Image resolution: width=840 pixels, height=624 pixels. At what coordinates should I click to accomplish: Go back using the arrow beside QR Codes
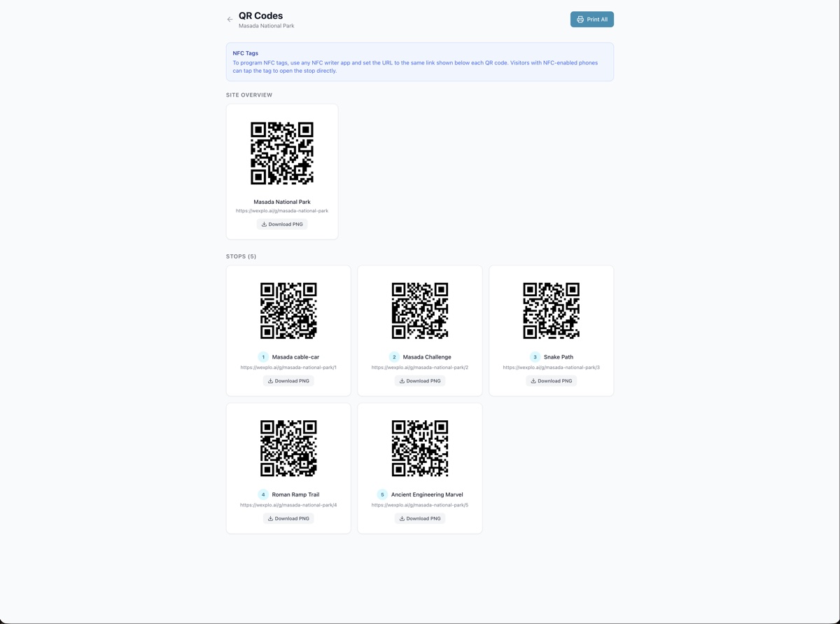coord(230,20)
